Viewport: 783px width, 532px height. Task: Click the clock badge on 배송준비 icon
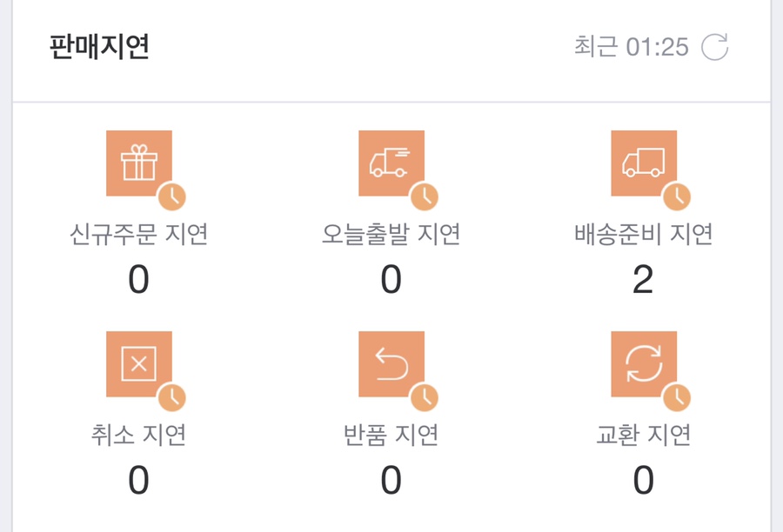(677, 196)
